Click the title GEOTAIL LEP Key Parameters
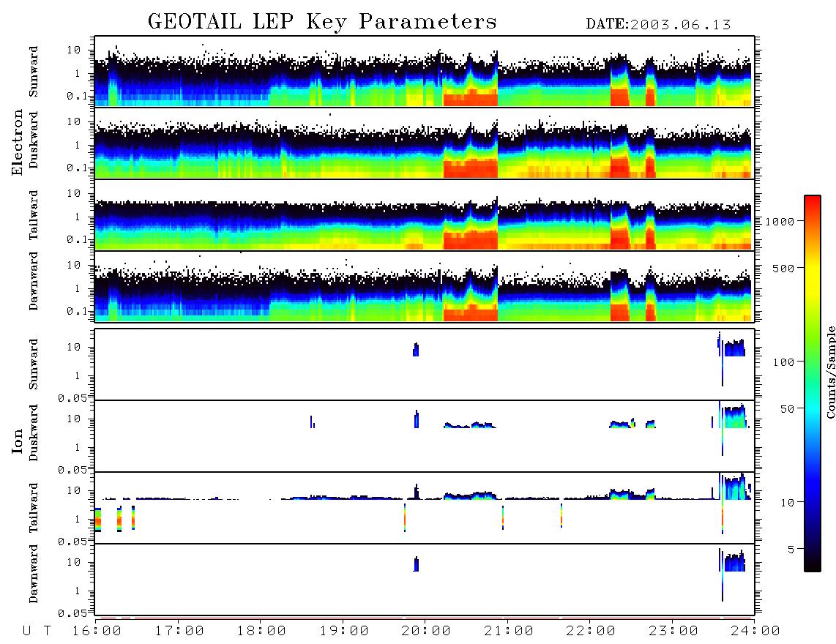 (x=322, y=23)
